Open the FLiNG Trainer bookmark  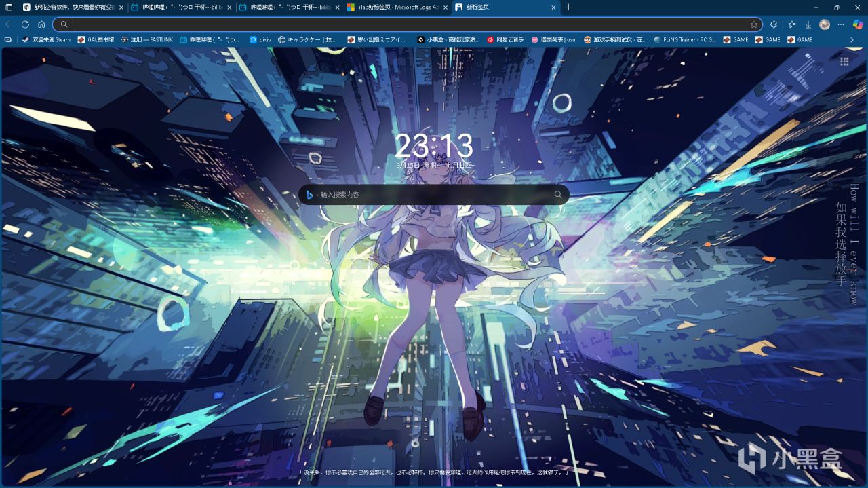[x=685, y=39]
